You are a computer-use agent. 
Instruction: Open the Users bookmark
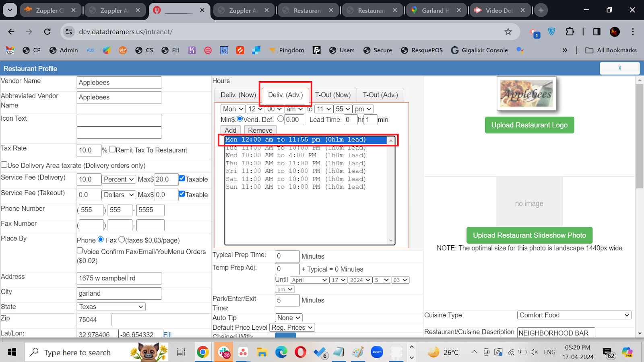coord(342,50)
